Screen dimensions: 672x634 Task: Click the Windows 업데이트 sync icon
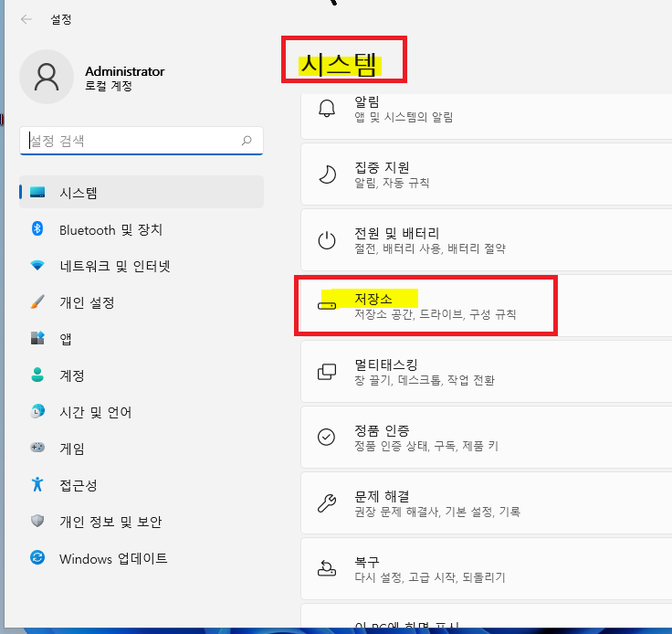[x=37, y=557]
